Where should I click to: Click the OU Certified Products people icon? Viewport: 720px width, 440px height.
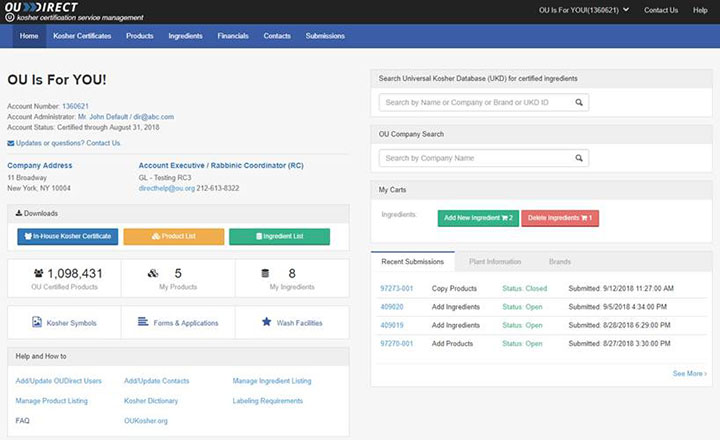[x=38, y=272]
